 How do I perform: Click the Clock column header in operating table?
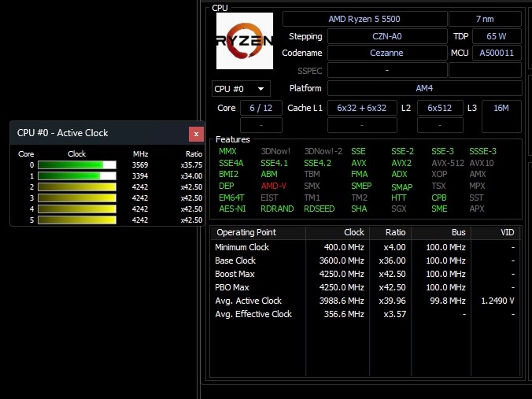tap(337, 232)
